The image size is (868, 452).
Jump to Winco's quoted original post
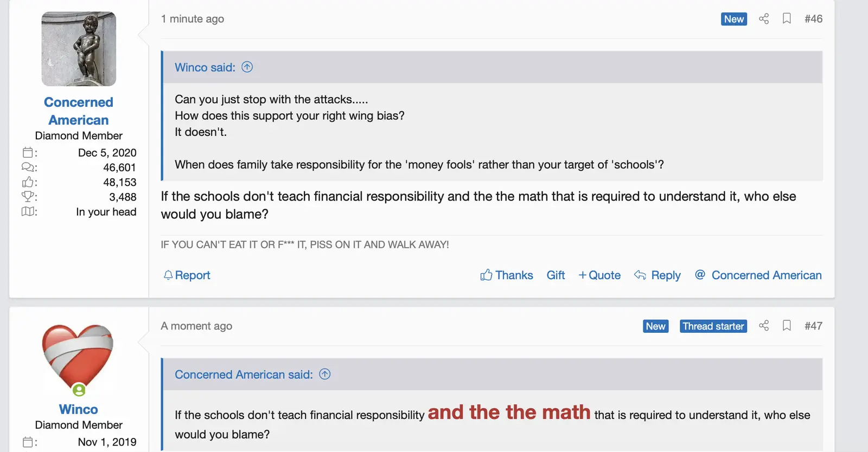point(247,67)
